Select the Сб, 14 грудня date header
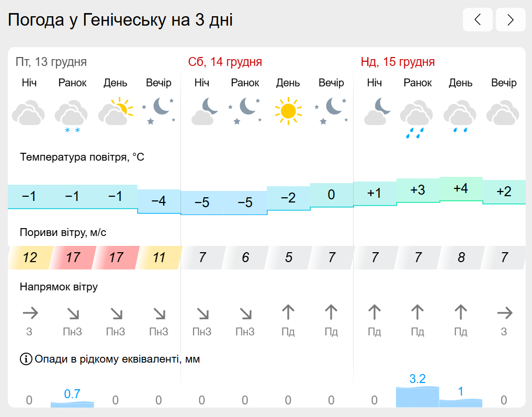The image size is (532, 417). 225,62
